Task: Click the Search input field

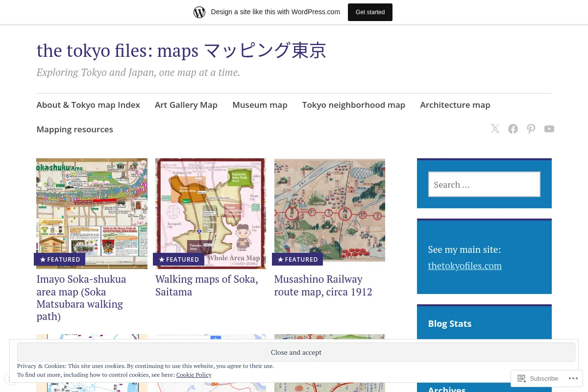Action: point(484,184)
